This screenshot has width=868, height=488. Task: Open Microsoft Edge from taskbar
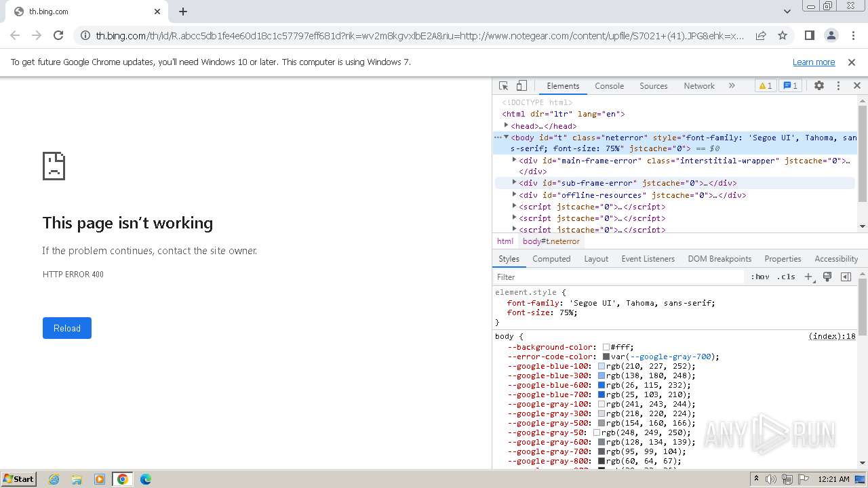(x=146, y=479)
